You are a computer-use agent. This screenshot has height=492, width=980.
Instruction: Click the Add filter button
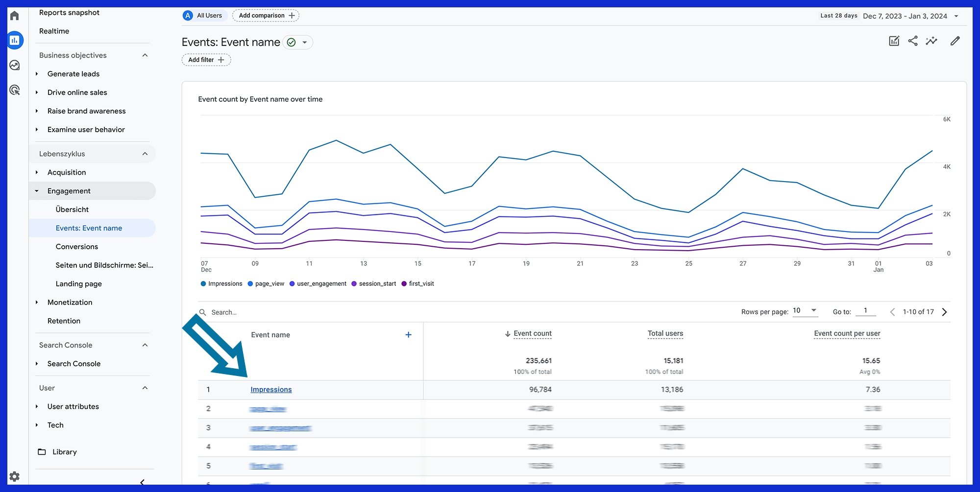[206, 60]
